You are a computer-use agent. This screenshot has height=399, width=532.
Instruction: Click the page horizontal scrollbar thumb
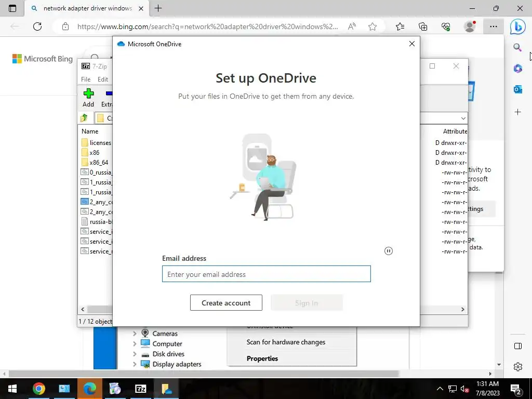tap(204, 374)
